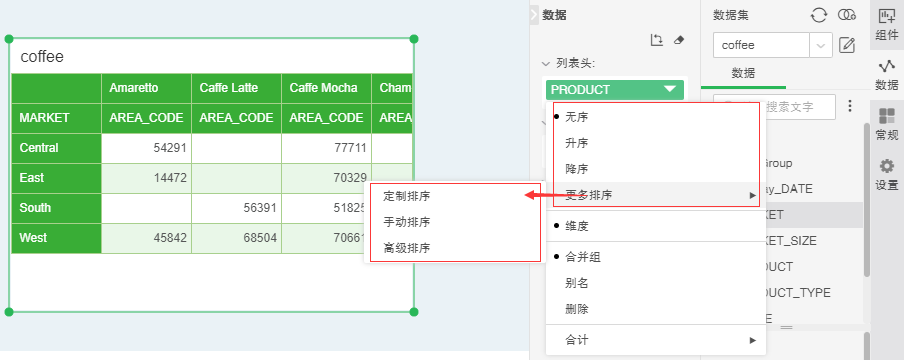Viewport: 904px width, 360px height.
Task: Click the refresh dataset icon
Action: (x=819, y=15)
